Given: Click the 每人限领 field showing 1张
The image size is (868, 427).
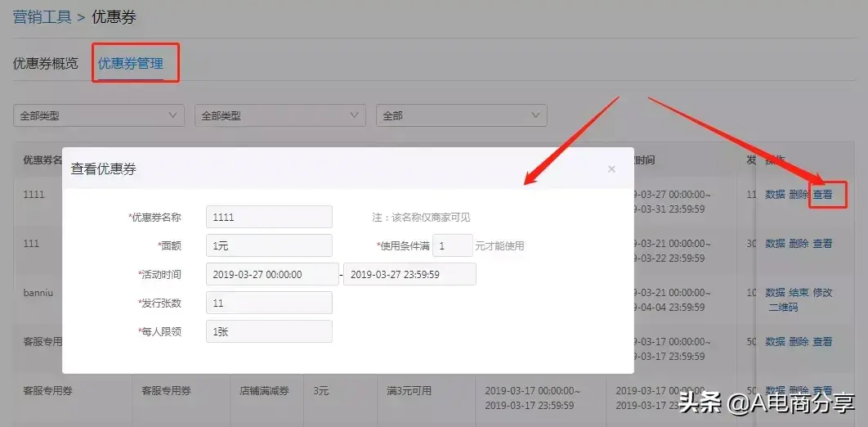Looking at the screenshot, I should point(269,331).
